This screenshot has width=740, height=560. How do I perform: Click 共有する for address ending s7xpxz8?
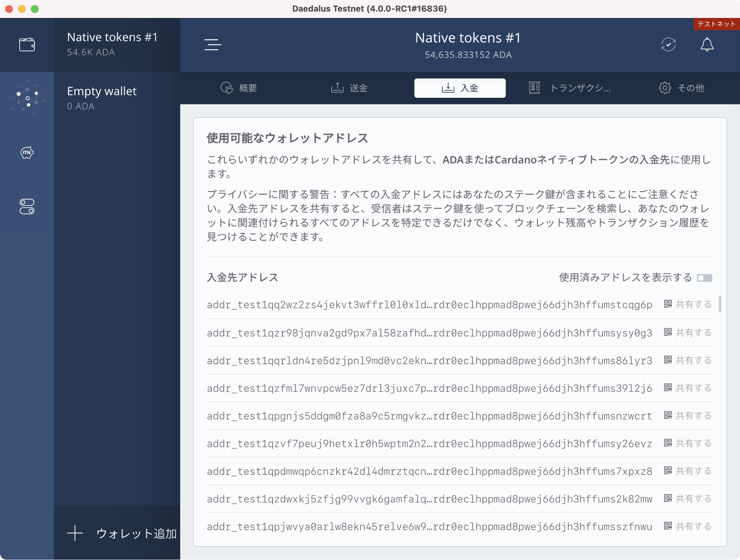point(693,471)
